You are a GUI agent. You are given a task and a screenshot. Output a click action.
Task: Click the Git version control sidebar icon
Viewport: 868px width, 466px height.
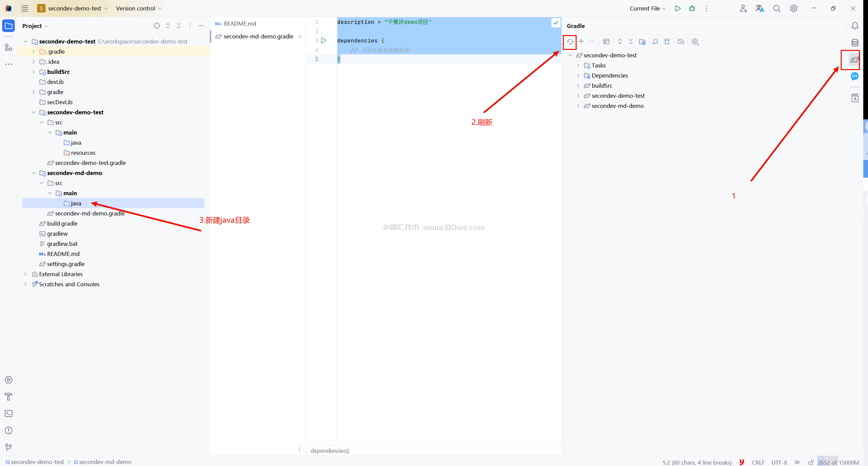point(9,447)
